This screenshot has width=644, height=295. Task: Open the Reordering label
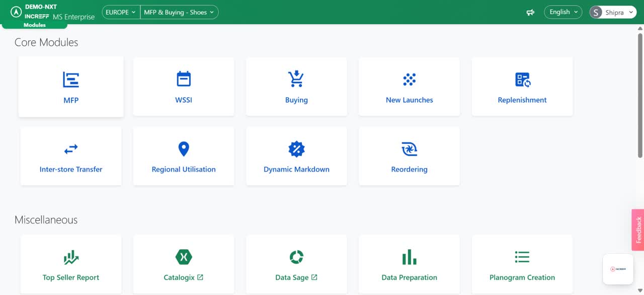(x=410, y=169)
